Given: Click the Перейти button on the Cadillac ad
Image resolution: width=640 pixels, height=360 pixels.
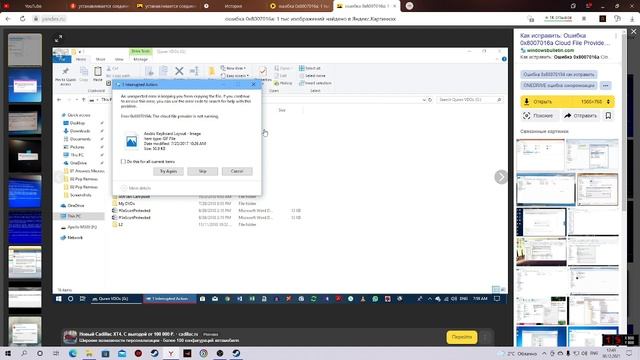Looking at the screenshot, I should [462, 337].
